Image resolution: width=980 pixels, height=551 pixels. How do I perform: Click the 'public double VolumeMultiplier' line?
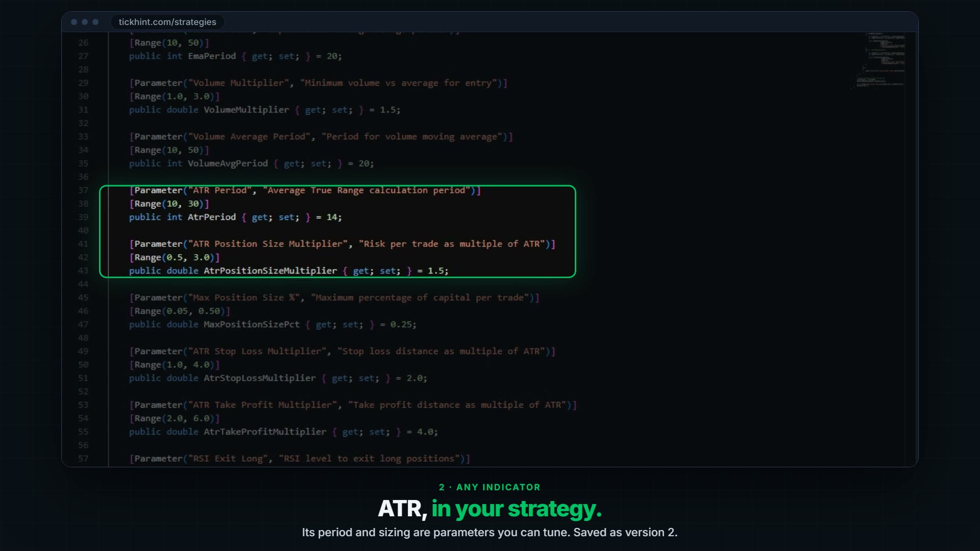[x=264, y=110]
